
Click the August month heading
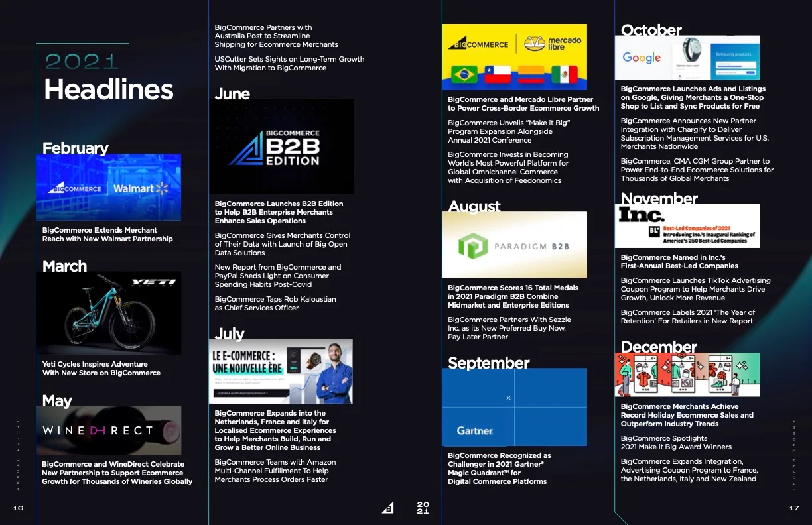click(474, 206)
